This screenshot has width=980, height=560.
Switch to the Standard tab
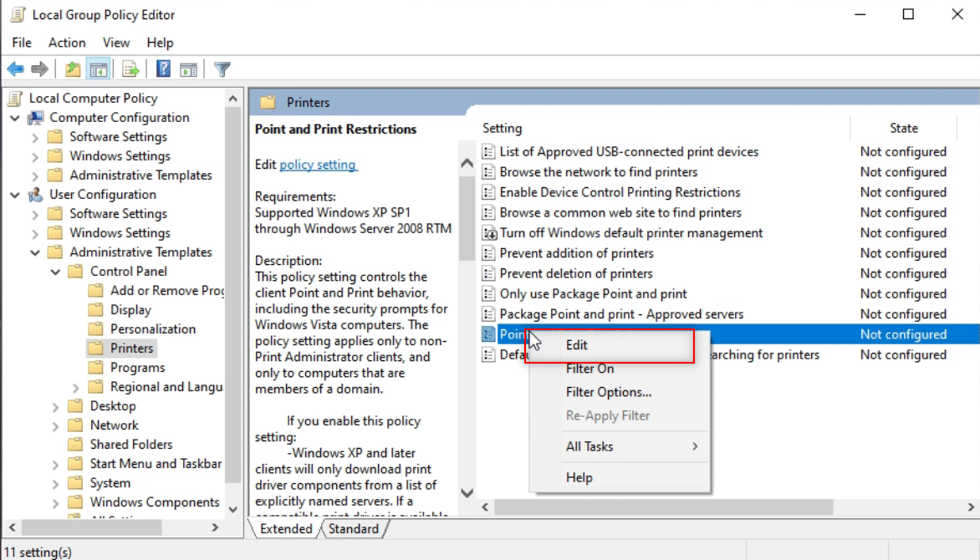(x=354, y=529)
